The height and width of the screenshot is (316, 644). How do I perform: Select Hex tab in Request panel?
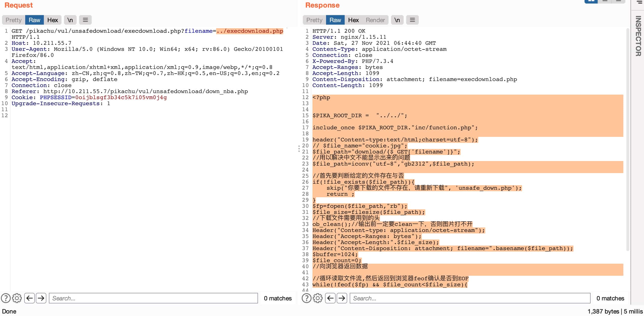tap(53, 20)
